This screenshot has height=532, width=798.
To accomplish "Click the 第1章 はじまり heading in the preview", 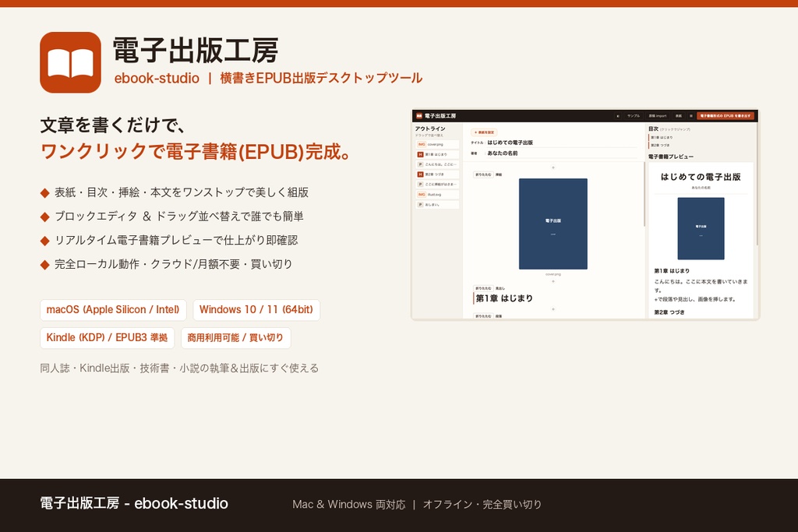I will point(672,270).
